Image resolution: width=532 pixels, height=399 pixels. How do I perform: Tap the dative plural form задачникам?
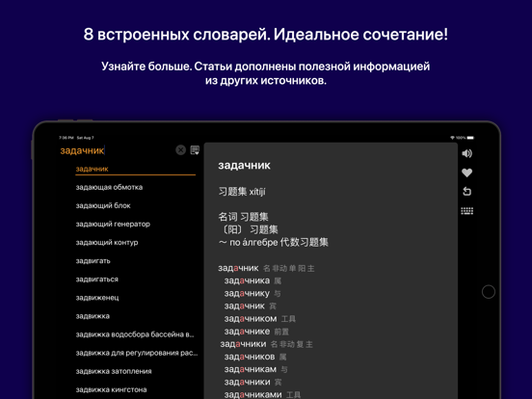point(251,369)
